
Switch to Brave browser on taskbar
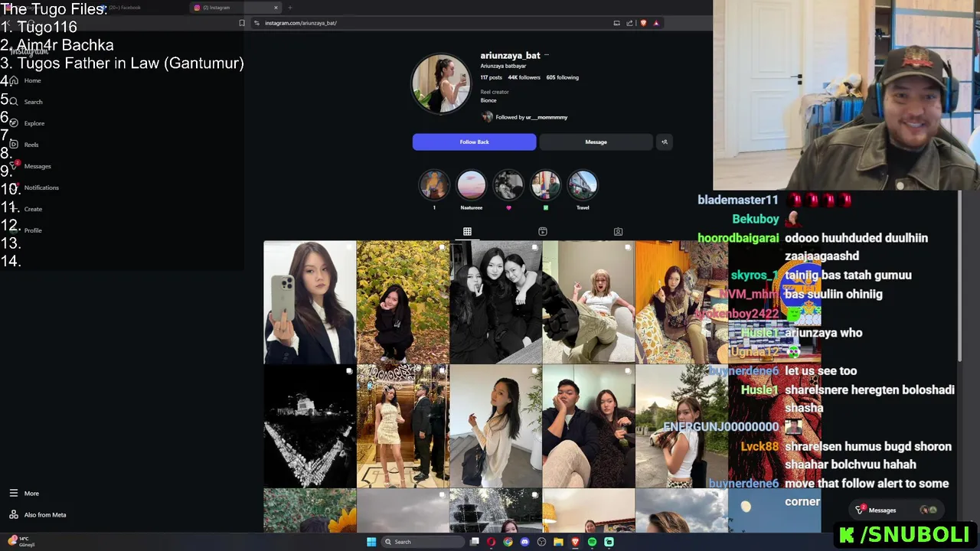(x=575, y=542)
